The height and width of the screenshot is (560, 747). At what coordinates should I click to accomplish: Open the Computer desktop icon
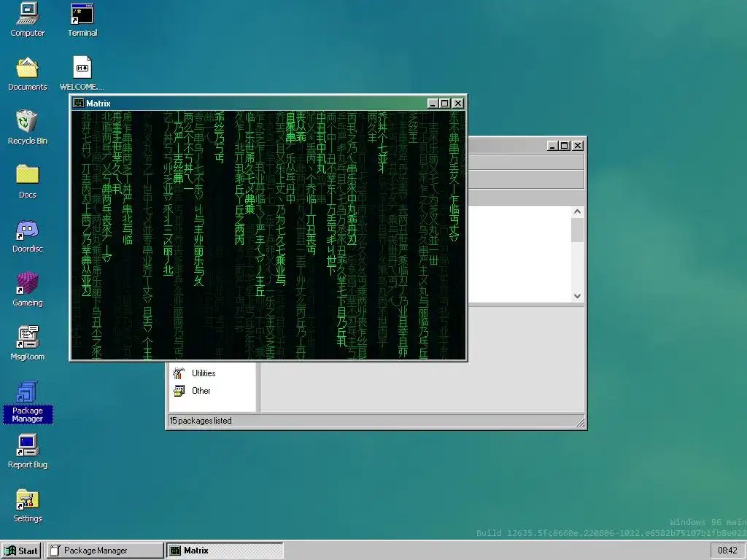point(27,19)
